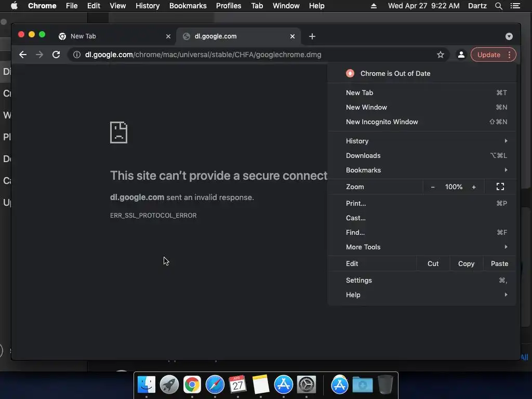Open Safari from the Dock

coord(215,385)
